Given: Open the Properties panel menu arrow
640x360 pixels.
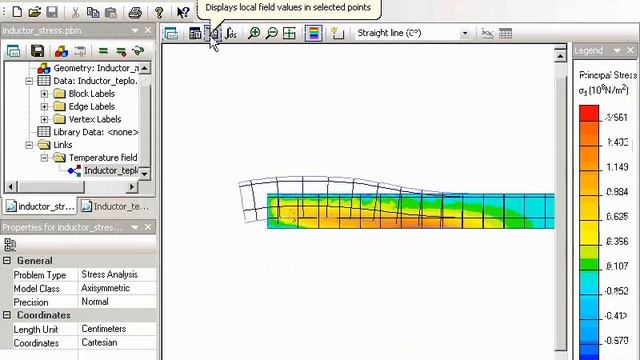Looking at the screenshot, I should click(x=135, y=227).
